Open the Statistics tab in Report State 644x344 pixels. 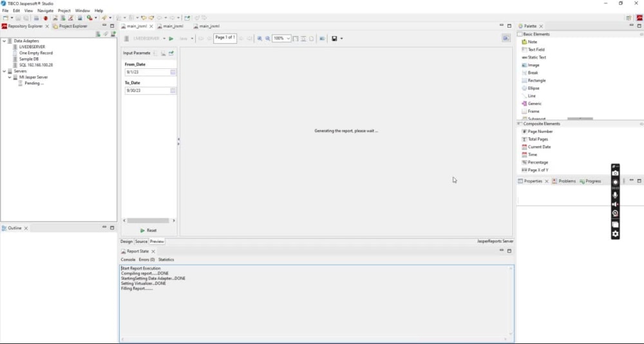(166, 260)
